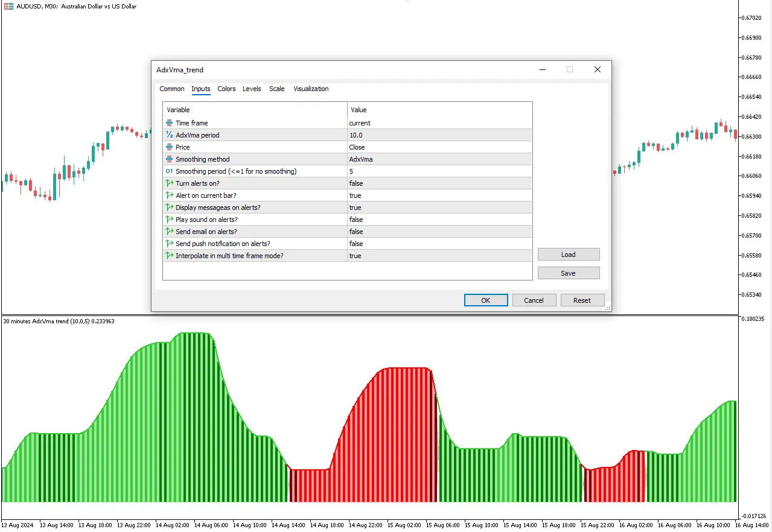Select the Send push notification value 'false'
Image resolution: width=772 pixels, height=532 pixels.
point(356,244)
